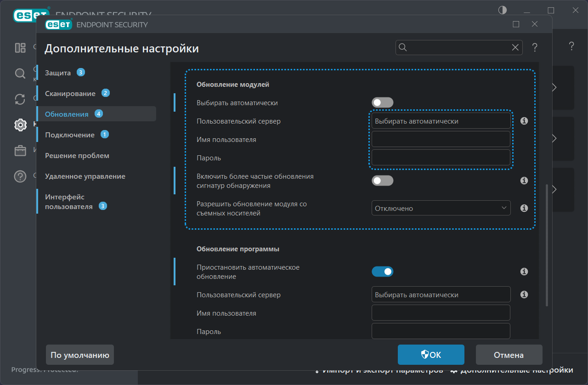
Task: Click the По умолчанию button
Action: [80, 355]
